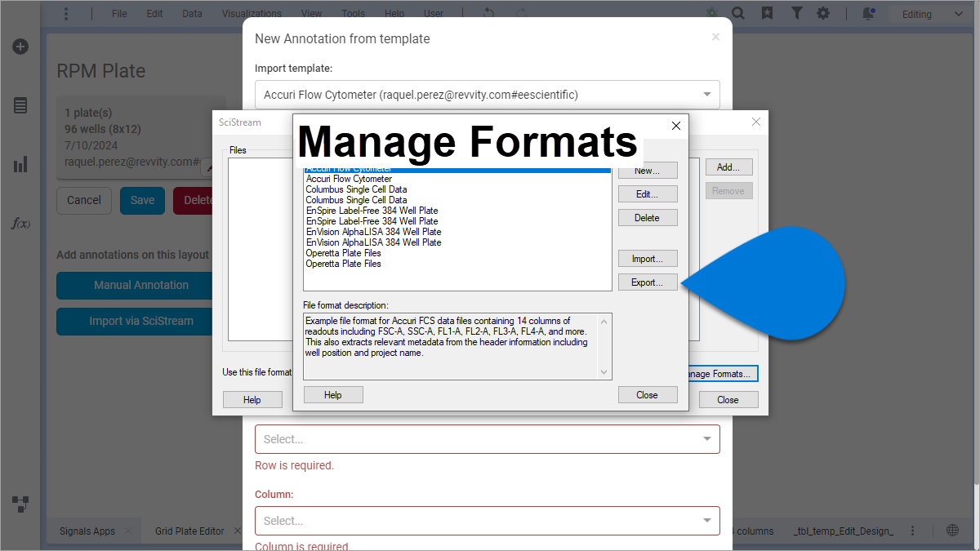
Task: Open the Edit menu
Action: (154, 14)
